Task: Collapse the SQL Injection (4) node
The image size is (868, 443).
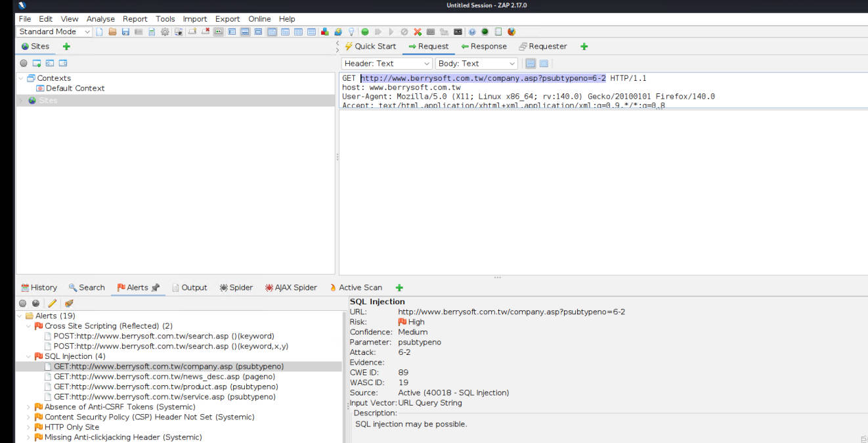Action: pyautogui.click(x=29, y=356)
